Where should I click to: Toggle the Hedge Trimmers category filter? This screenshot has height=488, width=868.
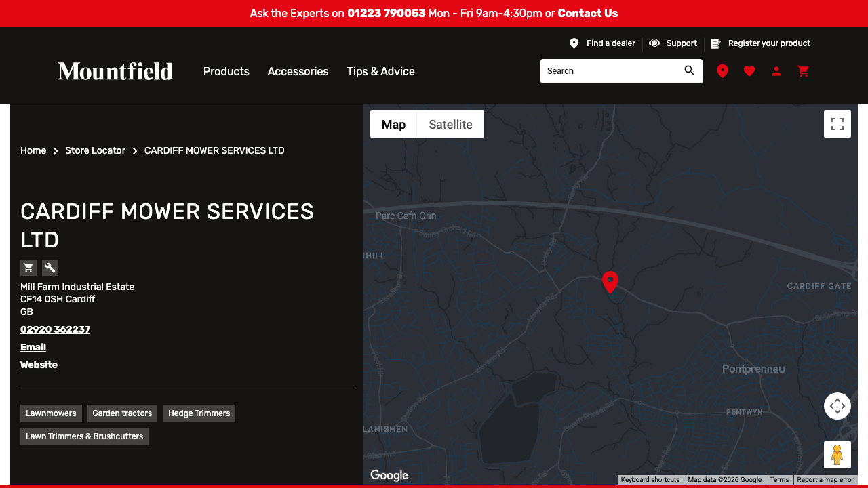tap(199, 413)
